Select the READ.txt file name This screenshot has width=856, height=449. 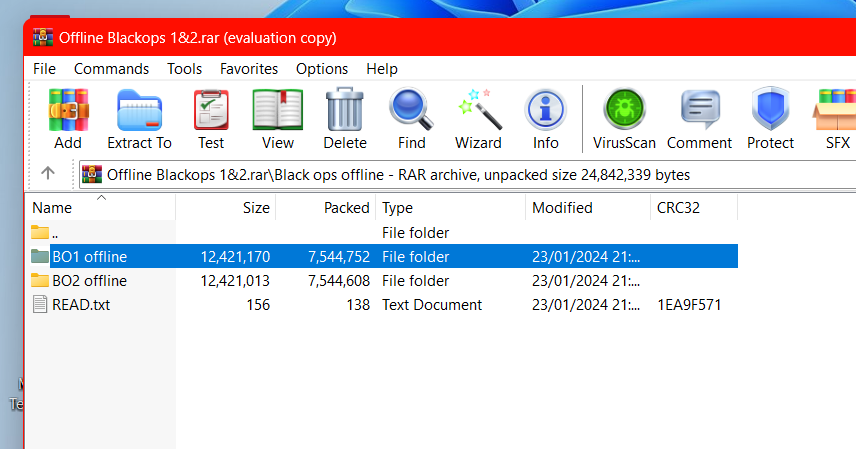click(81, 304)
